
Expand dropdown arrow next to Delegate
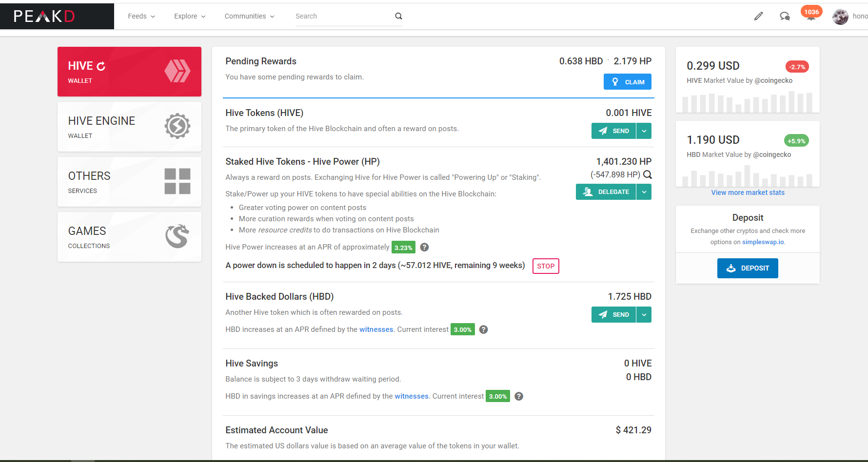644,192
